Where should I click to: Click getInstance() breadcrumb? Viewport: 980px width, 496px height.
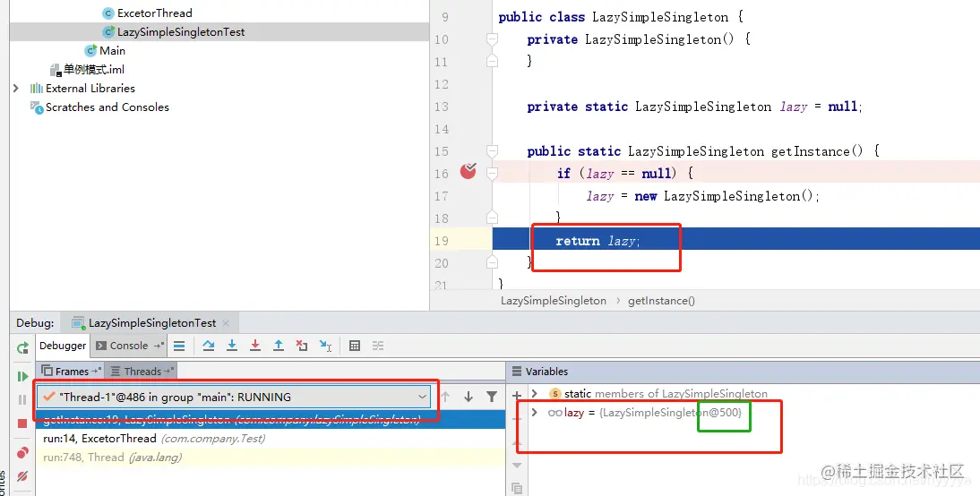pyautogui.click(x=661, y=301)
